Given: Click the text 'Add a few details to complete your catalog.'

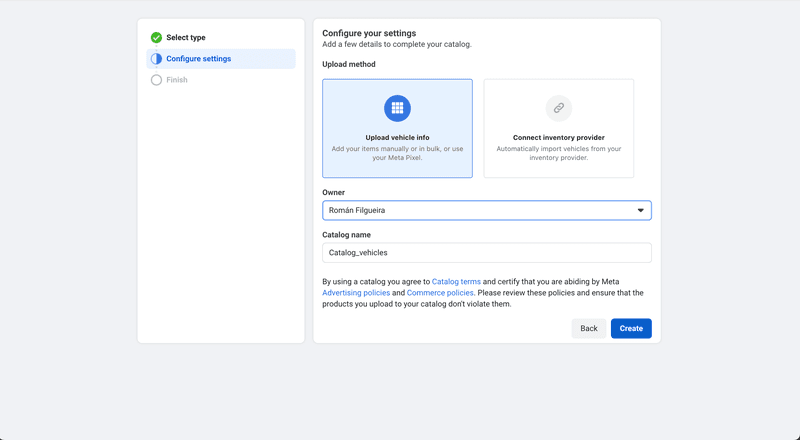Looking at the screenshot, I should pos(397,44).
